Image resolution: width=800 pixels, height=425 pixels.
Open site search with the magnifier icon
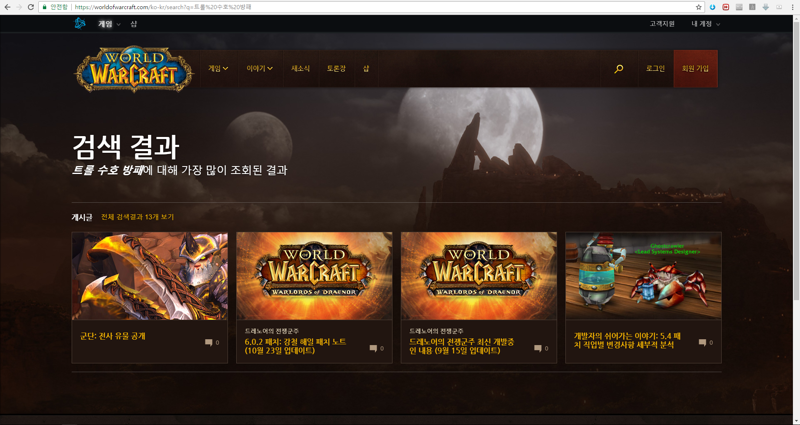tap(618, 68)
